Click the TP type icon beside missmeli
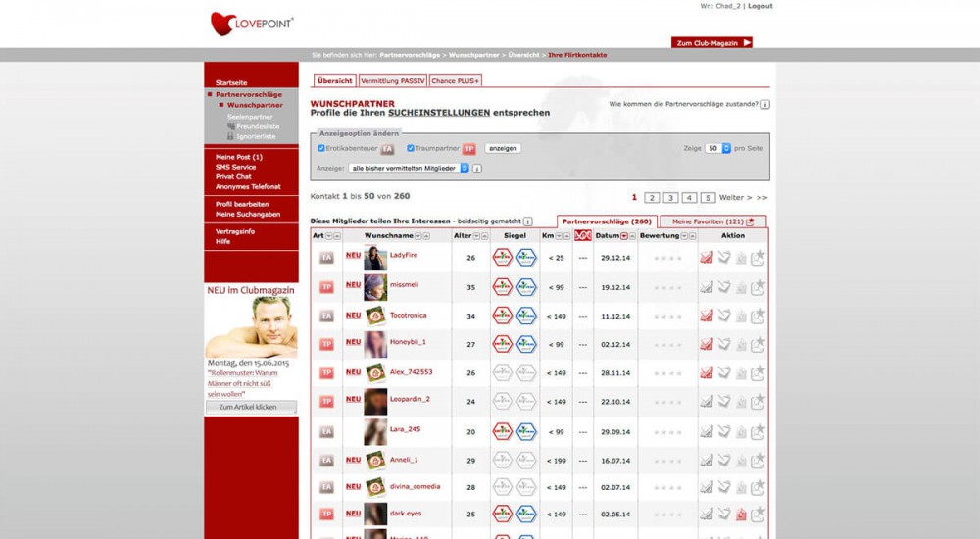This screenshot has height=539, width=980. pos(326,287)
